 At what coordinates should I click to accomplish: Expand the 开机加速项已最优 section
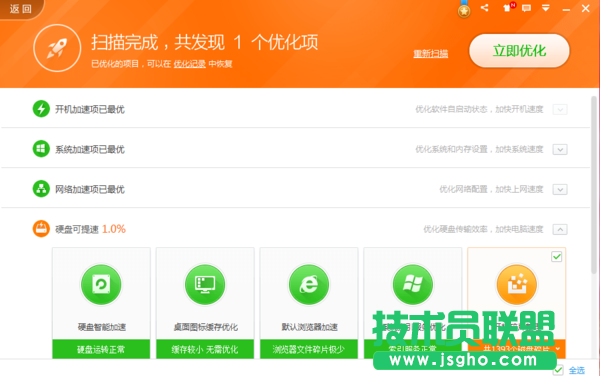[560, 110]
